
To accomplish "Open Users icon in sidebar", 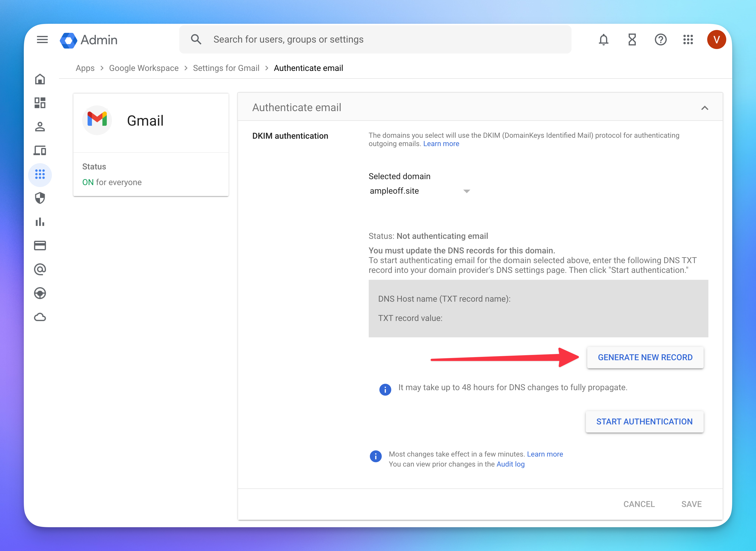I will click(40, 127).
